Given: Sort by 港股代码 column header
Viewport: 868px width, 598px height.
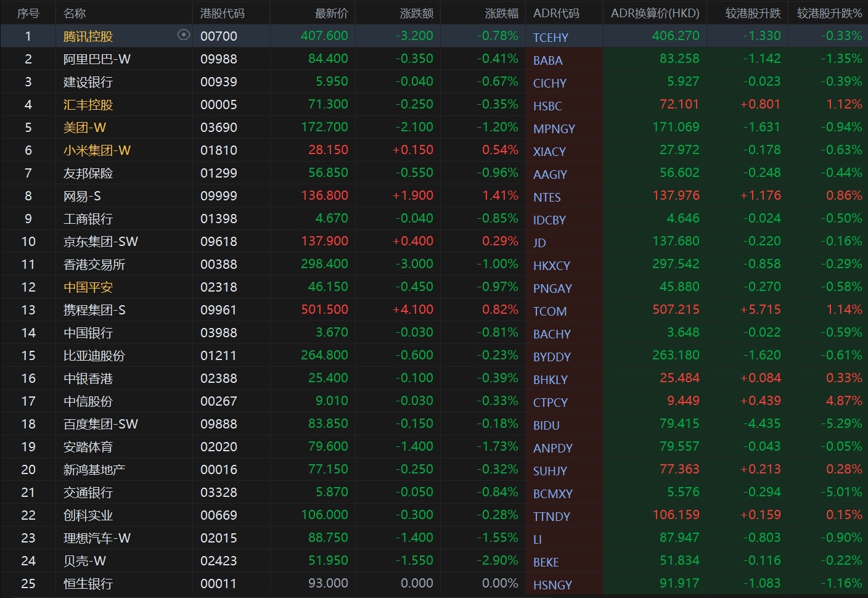Looking at the screenshot, I should (222, 13).
